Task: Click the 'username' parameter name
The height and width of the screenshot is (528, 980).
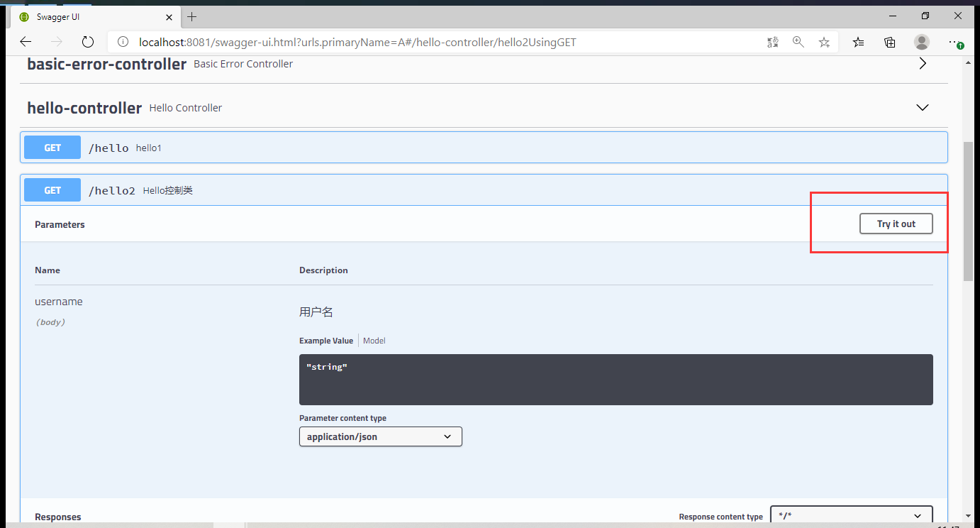Action: point(59,302)
